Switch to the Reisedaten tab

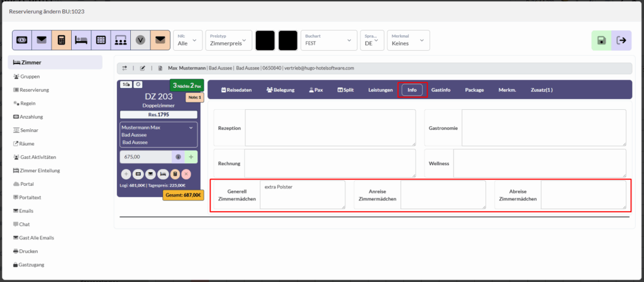[236, 90]
